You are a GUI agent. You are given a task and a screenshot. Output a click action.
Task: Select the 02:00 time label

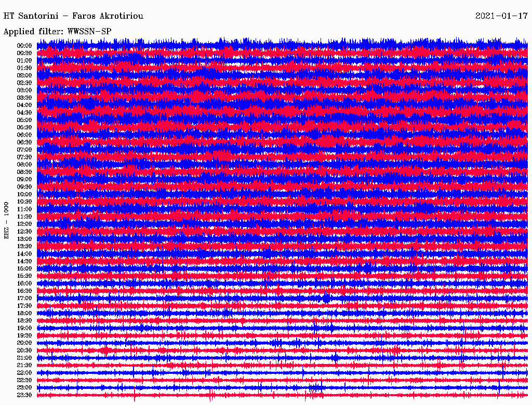pos(24,75)
